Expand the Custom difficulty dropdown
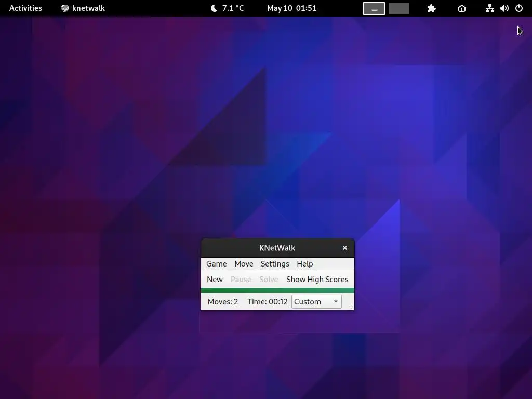The image size is (532, 399). click(x=316, y=302)
